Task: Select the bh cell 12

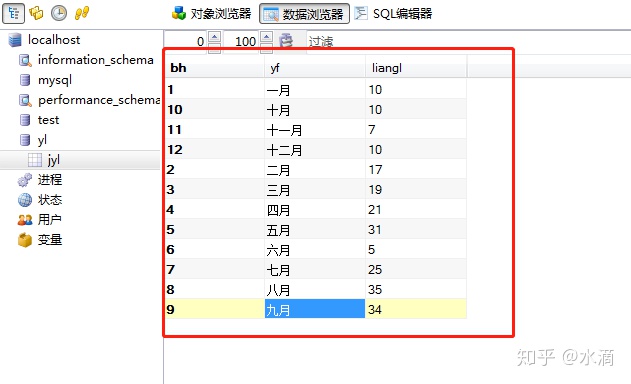Action: coord(215,150)
